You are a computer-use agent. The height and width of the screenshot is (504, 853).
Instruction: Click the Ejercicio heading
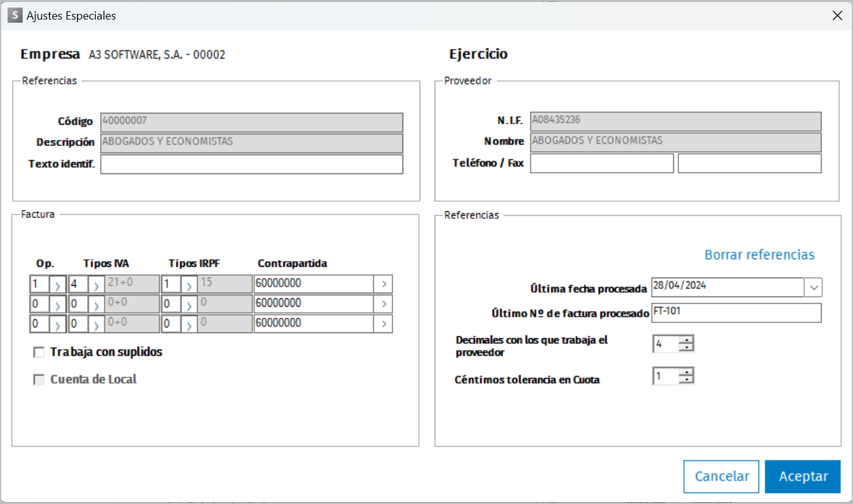[x=478, y=54]
